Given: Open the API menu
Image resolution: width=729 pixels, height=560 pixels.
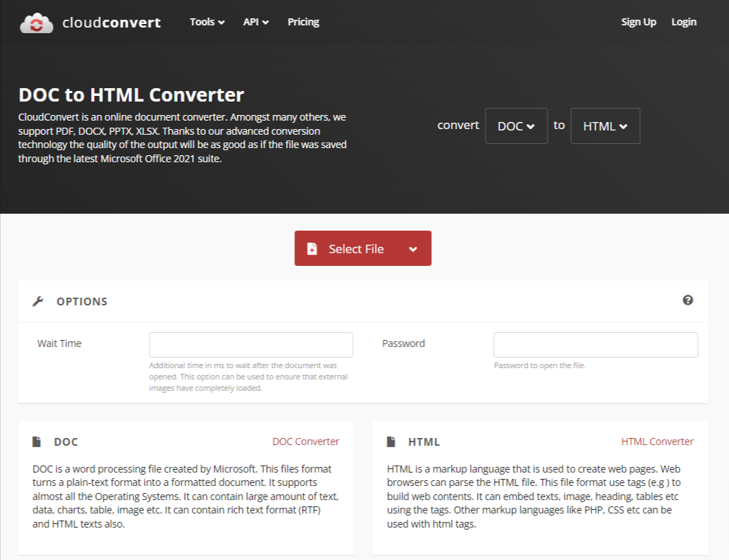Looking at the screenshot, I should click(x=255, y=22).
